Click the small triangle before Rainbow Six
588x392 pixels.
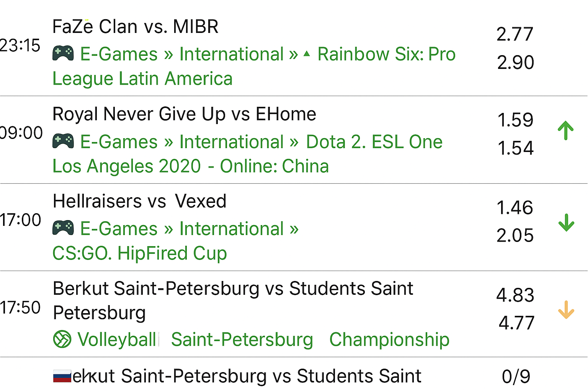coord(307,54)
